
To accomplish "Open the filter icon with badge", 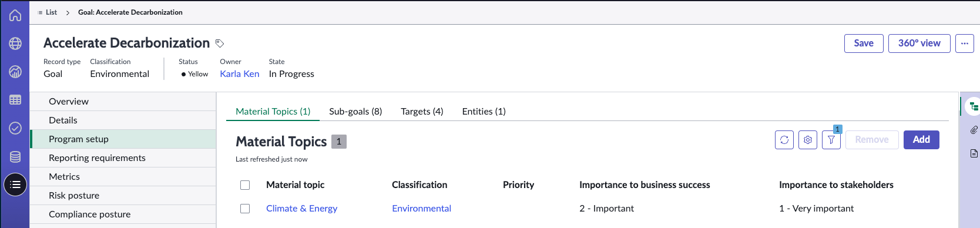I will pyautogui.click(x=831, y=140).
